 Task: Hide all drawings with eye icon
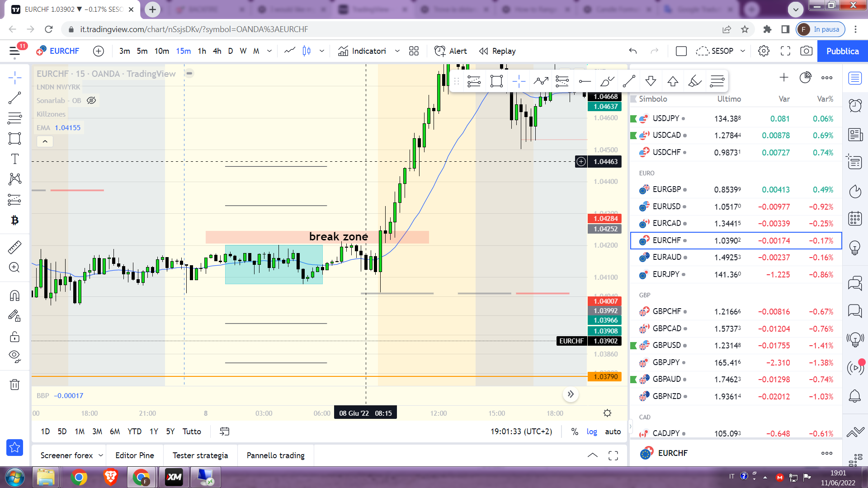click(15, 357)
